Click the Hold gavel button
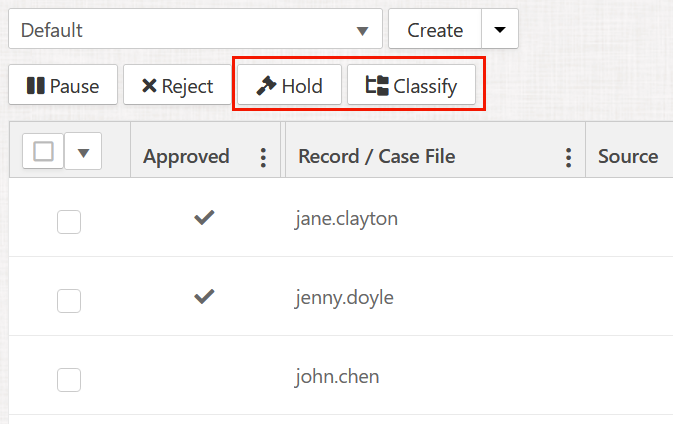This screenshot has width=673, height=424. 289,86
